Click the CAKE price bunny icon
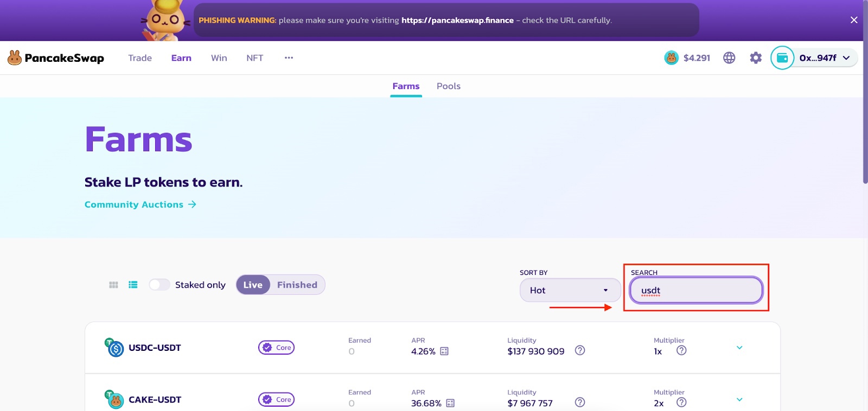Viewport: 868px width, 411px height. 672,57
